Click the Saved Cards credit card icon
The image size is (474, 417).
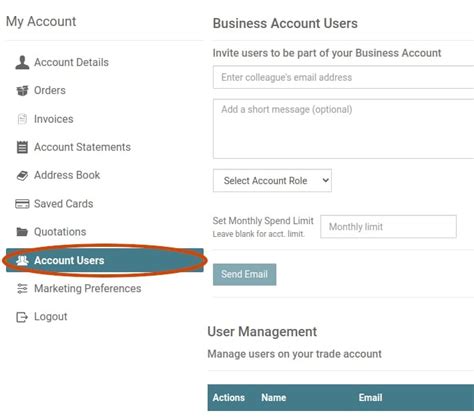click(22, 204)
